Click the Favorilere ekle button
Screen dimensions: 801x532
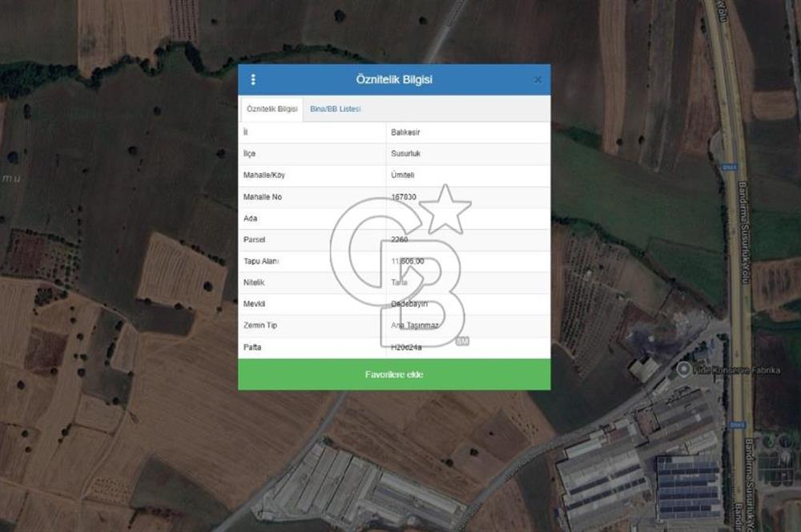coord(394,375)
